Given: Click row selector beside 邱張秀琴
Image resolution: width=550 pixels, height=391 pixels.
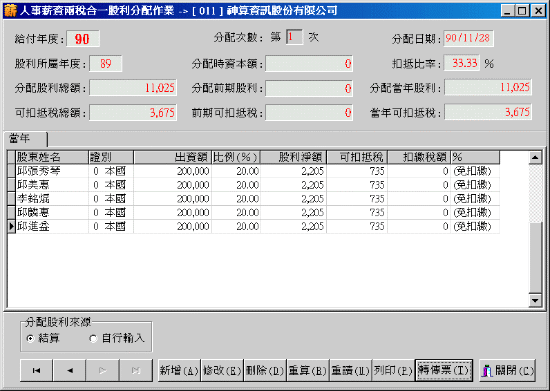Looking at the screenshot, I should coord(12,171).
